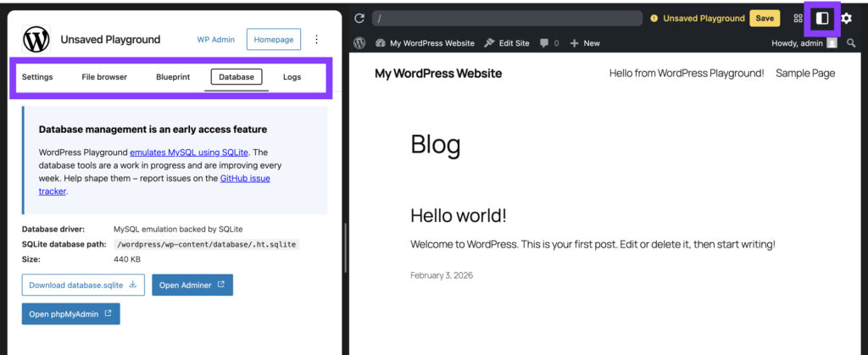Viewport: 868px width, 355px height.
Task: Click 'Howdy, admin' account menu
Action: pos(798,43)
